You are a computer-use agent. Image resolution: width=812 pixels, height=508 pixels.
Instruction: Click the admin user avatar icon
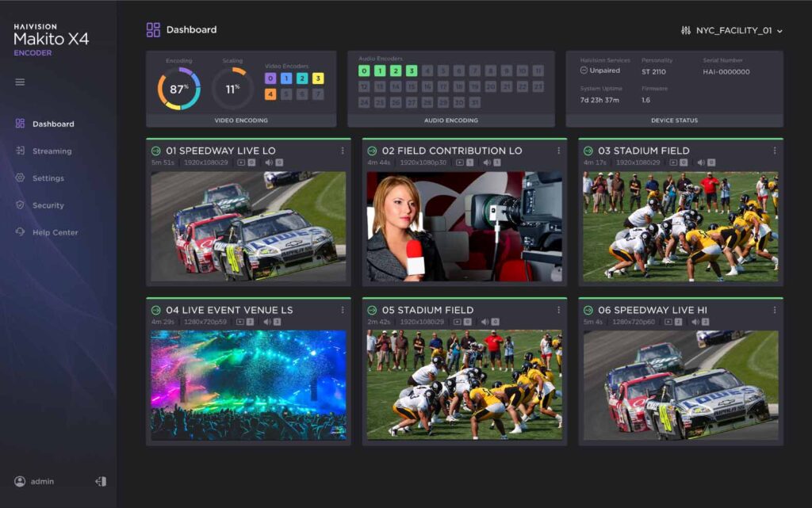20,481
